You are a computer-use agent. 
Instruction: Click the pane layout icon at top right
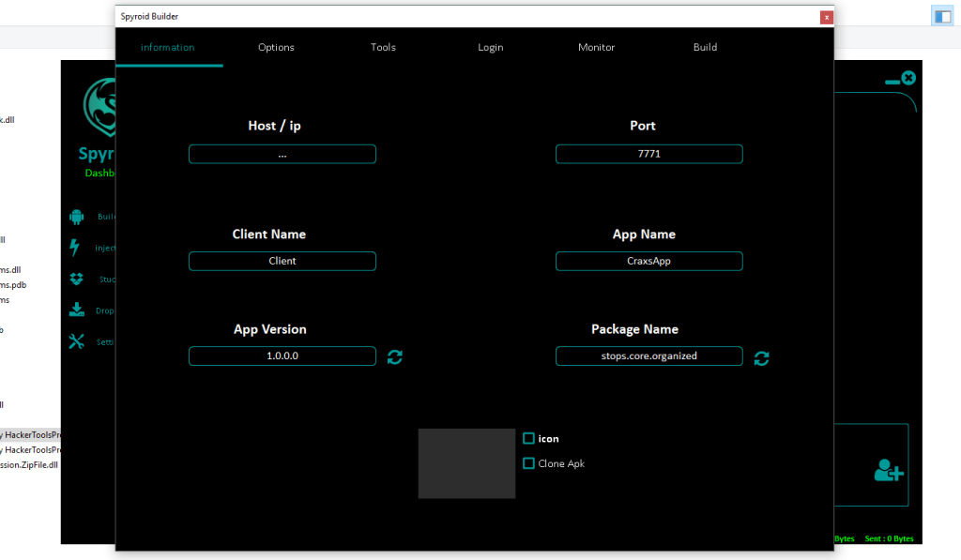[941, 16]
